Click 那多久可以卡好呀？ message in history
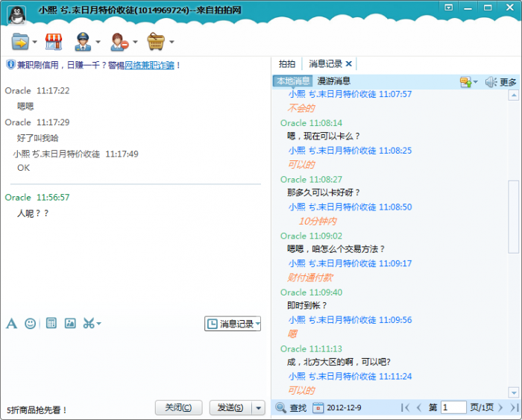This screenshot has width=522, height=420. click(x=323, y=192)
